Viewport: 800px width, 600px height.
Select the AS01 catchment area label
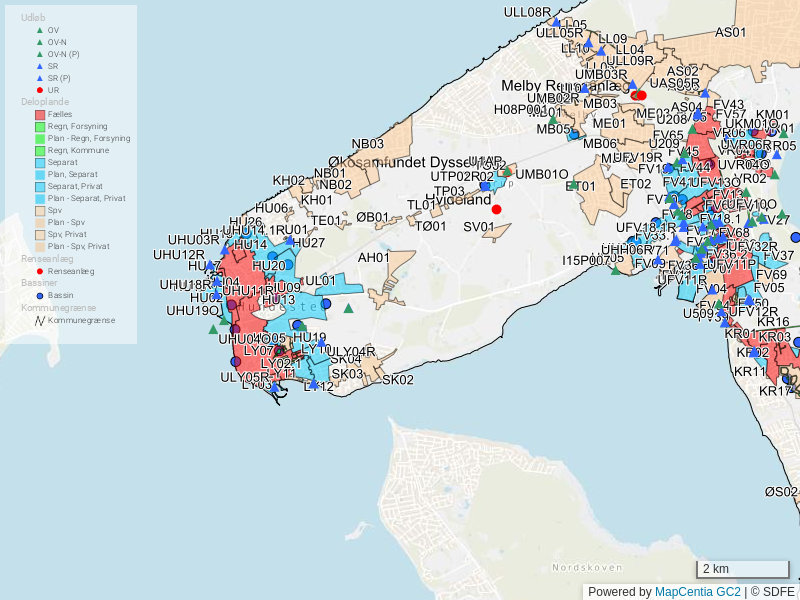730,33
